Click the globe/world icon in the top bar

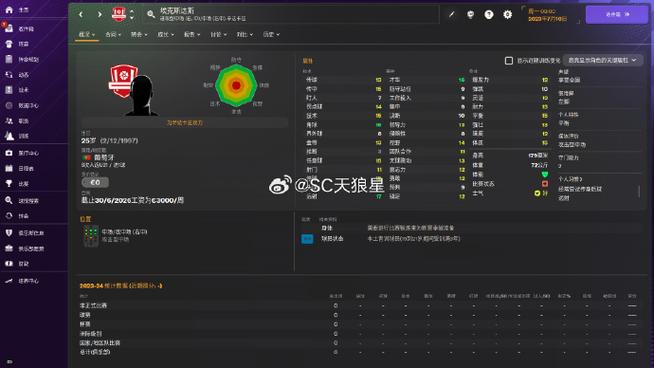click(x=470, y=15)
